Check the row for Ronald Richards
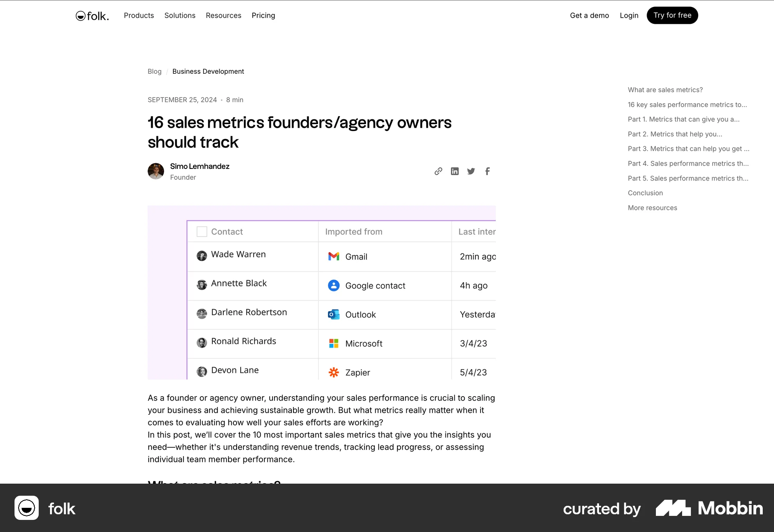This screenshot has width=774, height=532. 202,343
